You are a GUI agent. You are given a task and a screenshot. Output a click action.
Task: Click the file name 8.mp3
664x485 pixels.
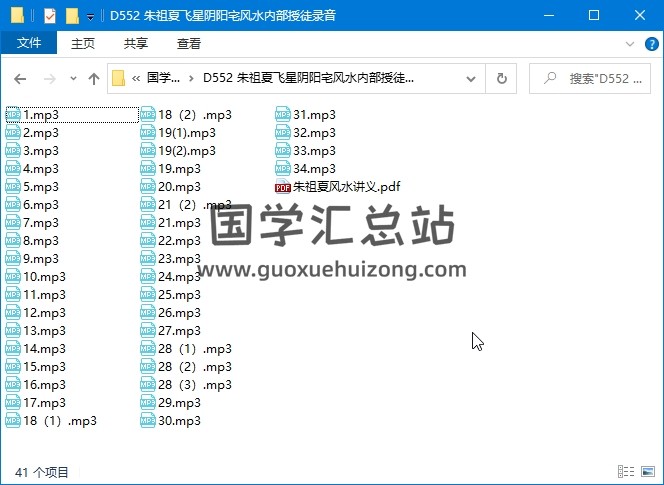point(41,241)
